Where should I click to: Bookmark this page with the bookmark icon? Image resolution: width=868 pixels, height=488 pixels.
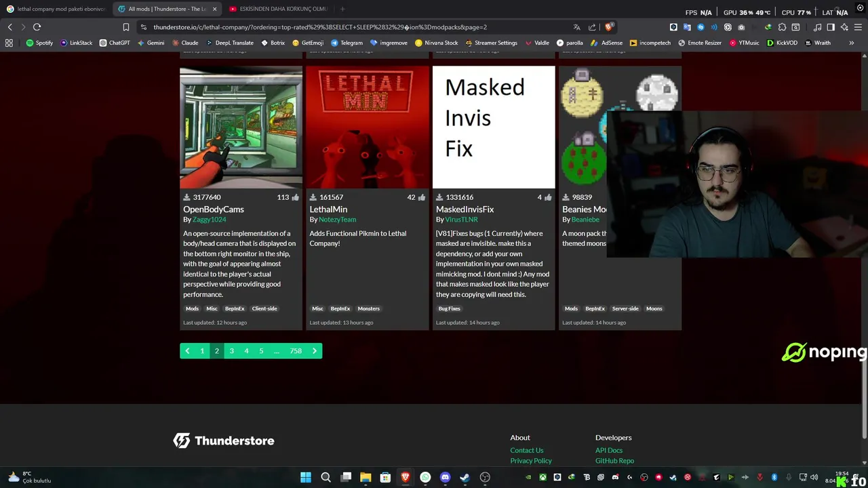tap(126, 27)
